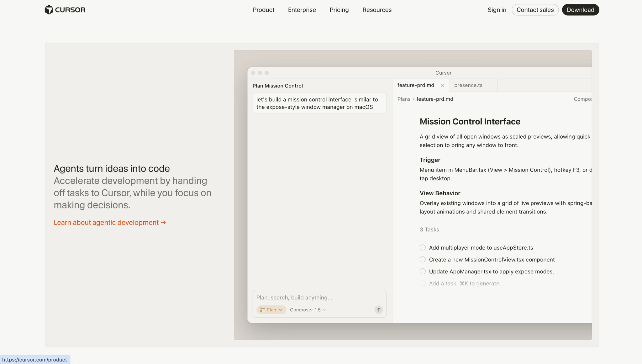The image size is (642, 364).
Task: Click the send arrow button in chat
Action: point(379,310)
